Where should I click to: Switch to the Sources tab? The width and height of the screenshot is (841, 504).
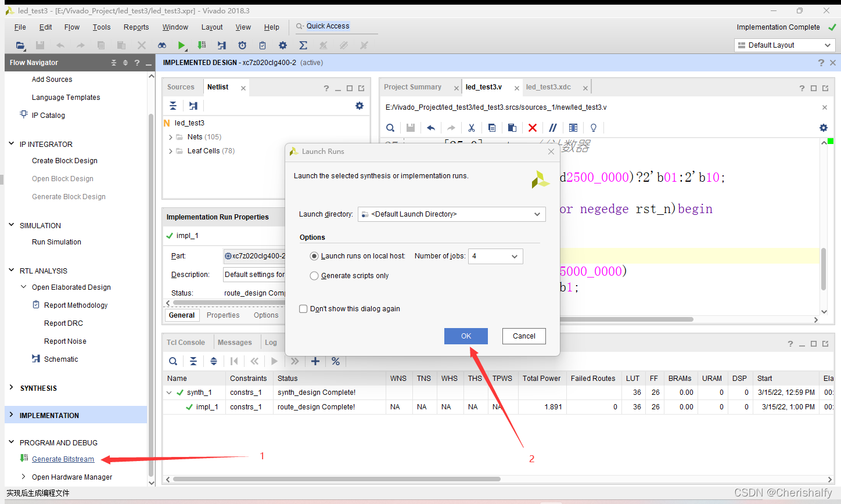181,87
